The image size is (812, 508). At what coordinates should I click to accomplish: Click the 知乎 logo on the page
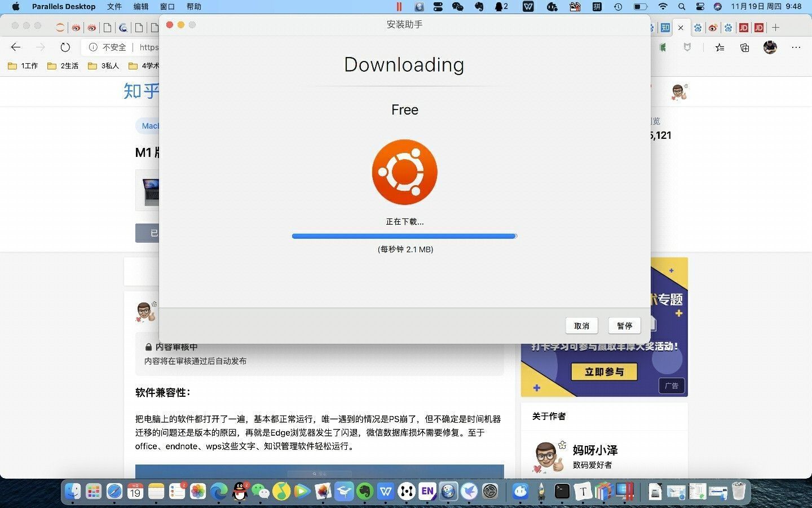(142, 91)
